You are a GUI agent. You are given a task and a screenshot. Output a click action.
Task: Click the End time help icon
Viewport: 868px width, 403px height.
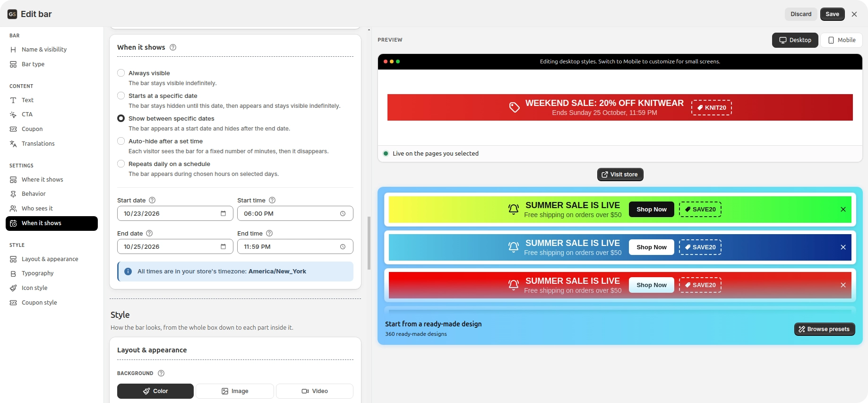269,233
